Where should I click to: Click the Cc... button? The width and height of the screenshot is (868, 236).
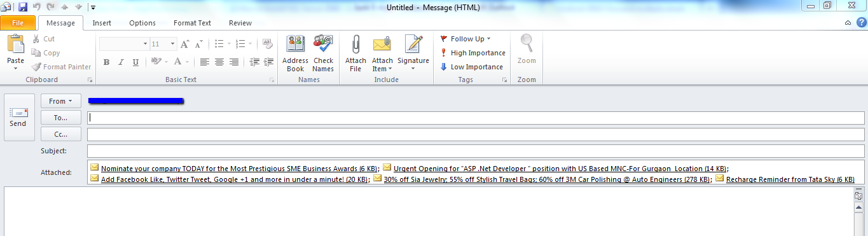[x=60, y=134]
